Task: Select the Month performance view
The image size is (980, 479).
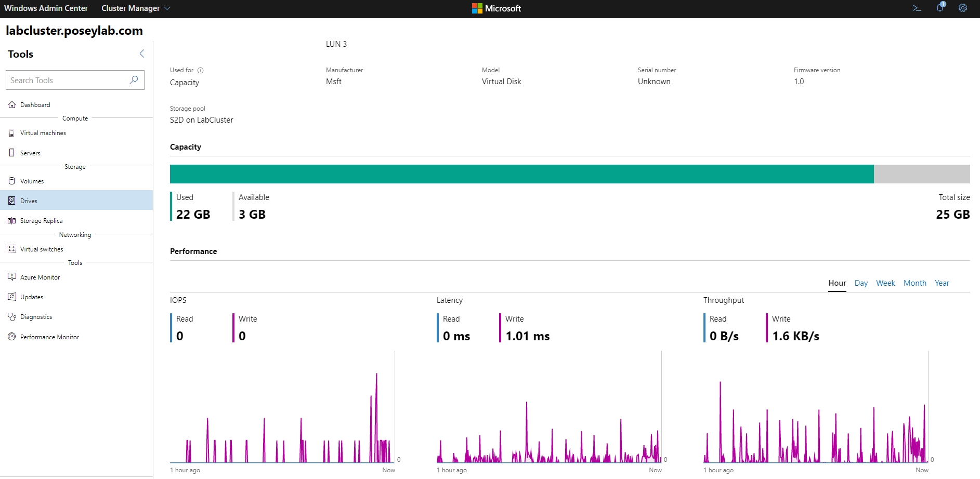Action: [x=914, y=283]
